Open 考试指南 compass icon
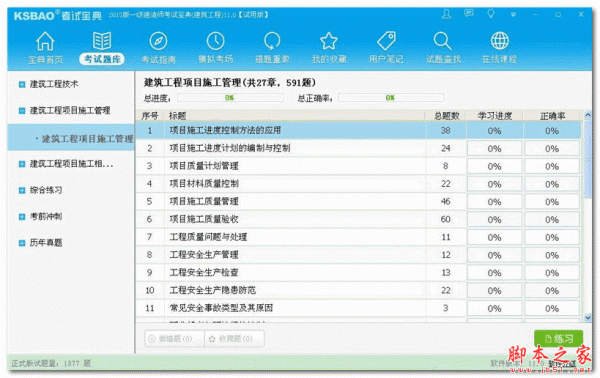The image size is (600, 378). 158,41
